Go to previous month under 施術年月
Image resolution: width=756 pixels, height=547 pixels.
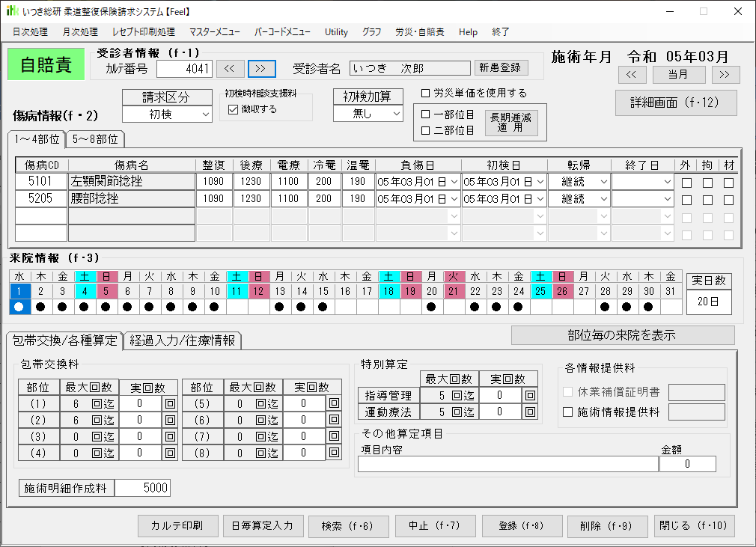click(x=632, y=74)
